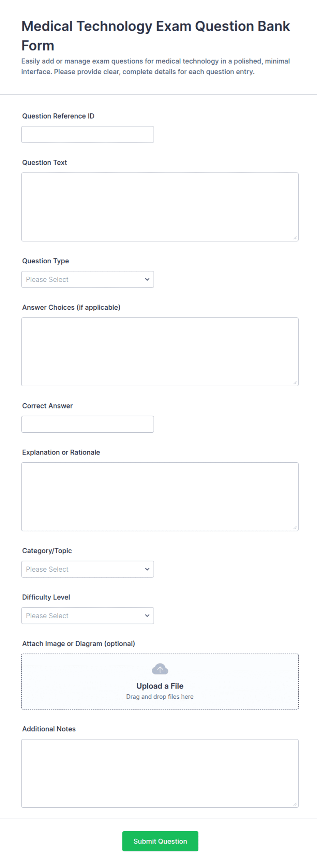Click the drag and drop files zone
The width and height of the screenshot is (317, 868).
[x=160, y=682]
